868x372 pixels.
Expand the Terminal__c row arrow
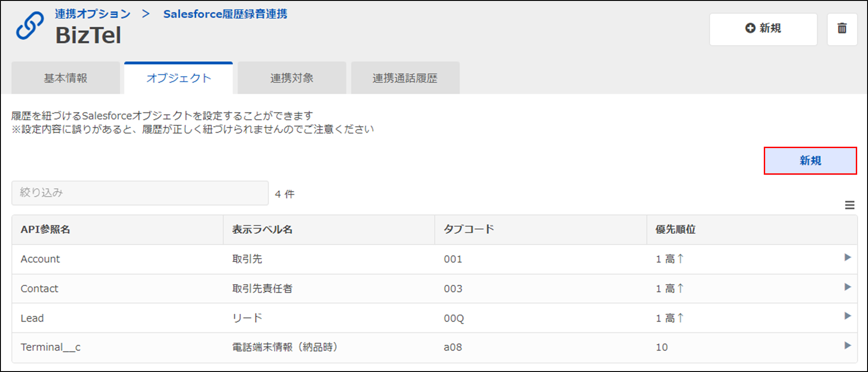click(x=848, y=345)
